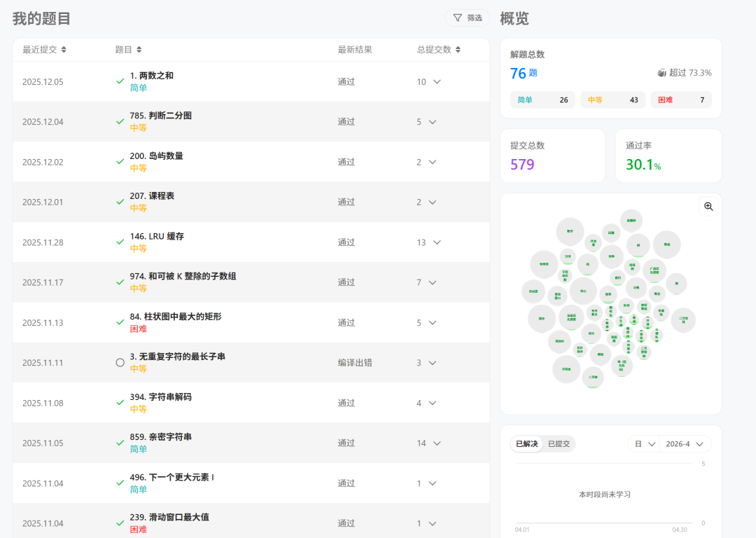Switch to the 已提交 toggle
The height and width of the screenshot is (538, 756).
coord(559,444)
